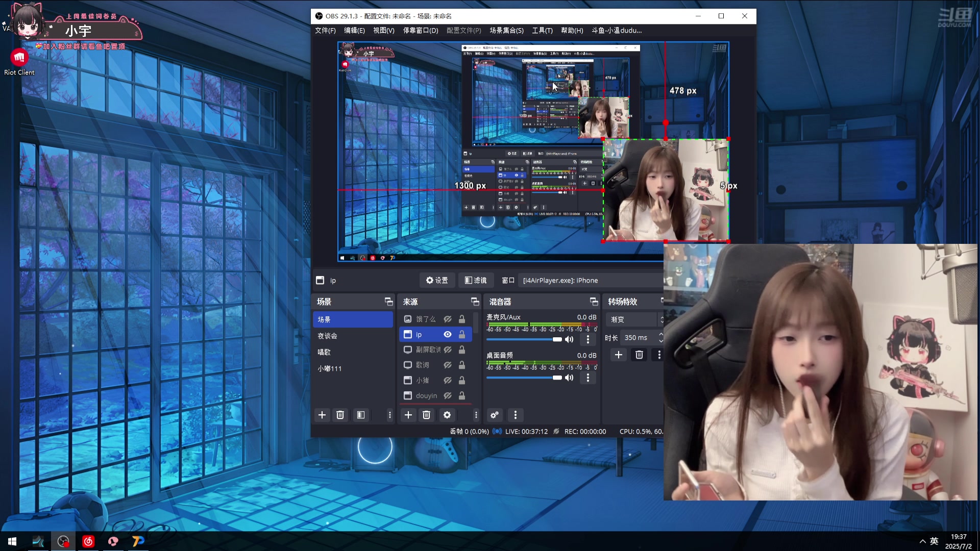Add a transition with the plus button

(619, 355)
